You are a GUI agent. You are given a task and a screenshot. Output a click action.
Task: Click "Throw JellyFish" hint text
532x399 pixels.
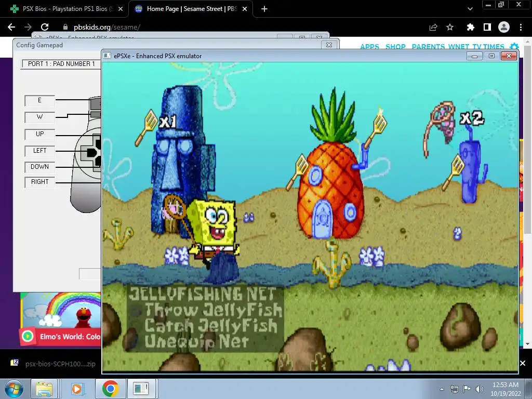[213, 310]
